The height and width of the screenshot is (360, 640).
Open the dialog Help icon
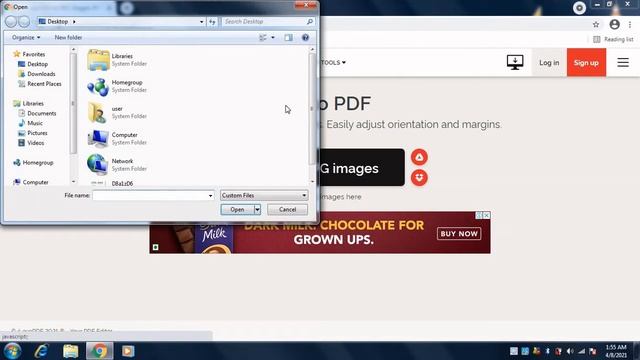point(305,38)
